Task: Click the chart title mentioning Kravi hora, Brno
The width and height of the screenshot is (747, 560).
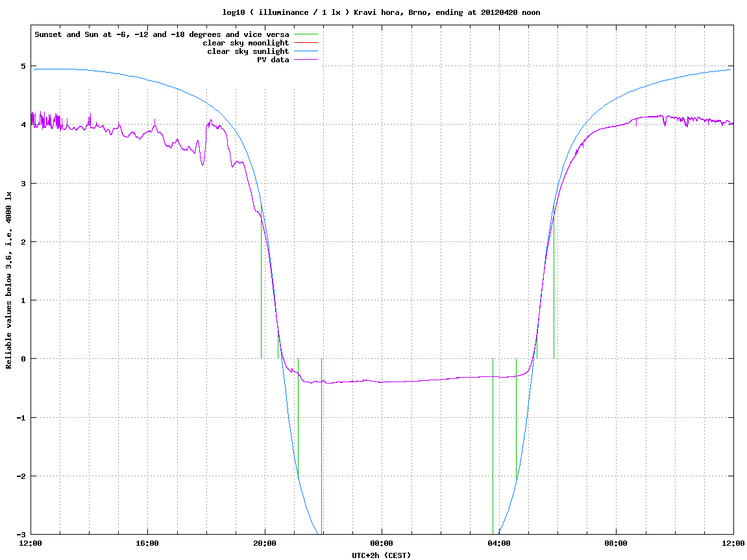Action: click(381, 12)
